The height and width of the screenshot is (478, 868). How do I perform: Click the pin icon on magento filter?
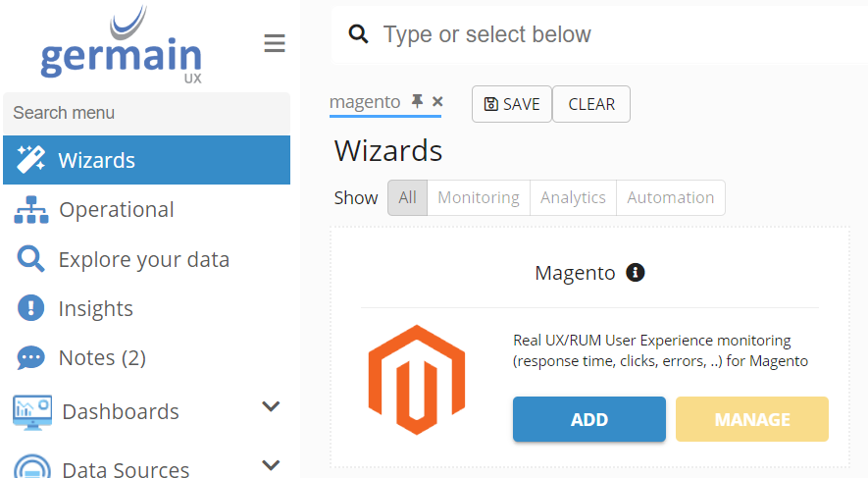[418, 102]
